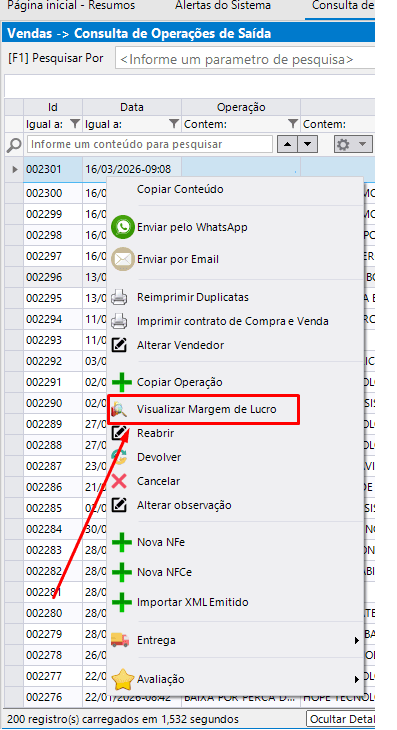
Task: Click the up arrow search navigation button
Action: 288,144
